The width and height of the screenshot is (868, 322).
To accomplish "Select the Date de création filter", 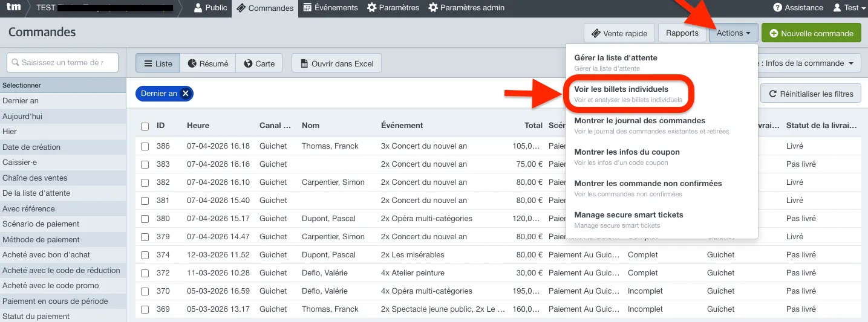I will pos(63,147).
